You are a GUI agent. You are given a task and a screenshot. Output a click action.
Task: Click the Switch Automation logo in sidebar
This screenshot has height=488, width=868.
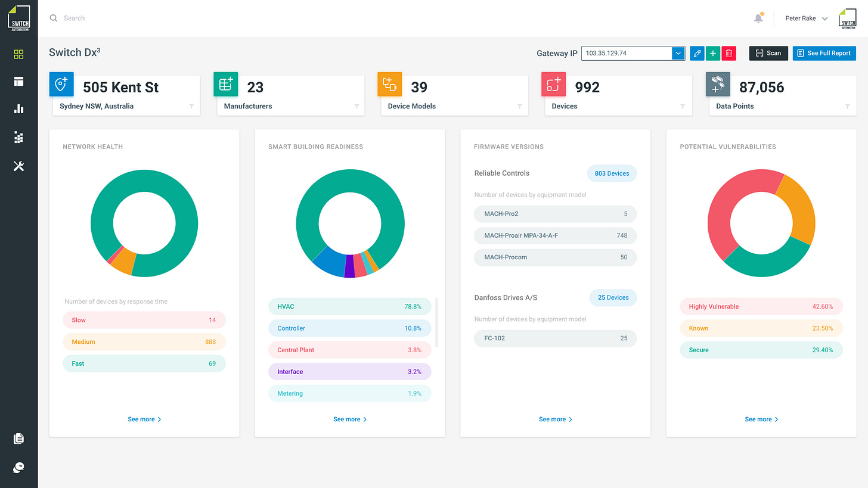click(x=18, y=18)
